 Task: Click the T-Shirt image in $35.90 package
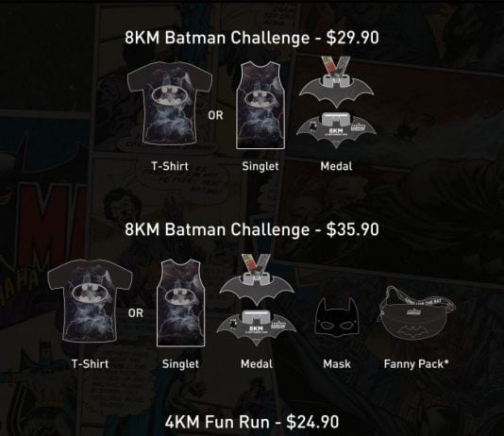90,301
